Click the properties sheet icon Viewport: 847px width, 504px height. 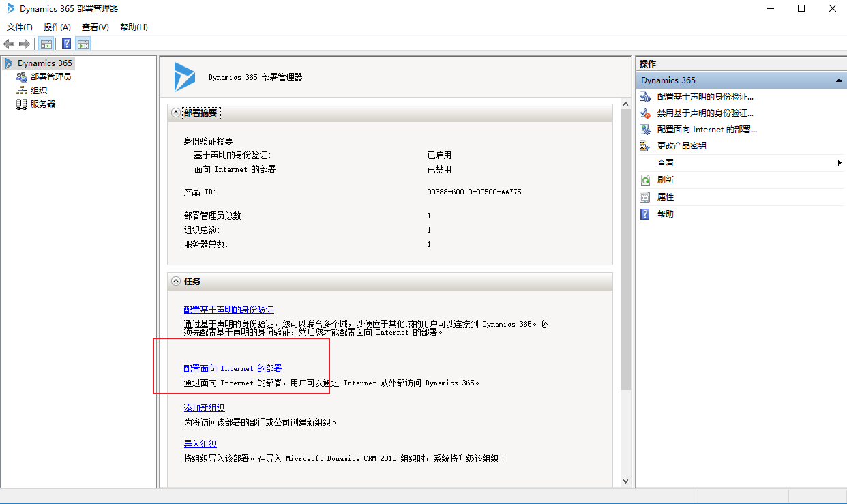pyautogui.click(x=645, y=197)
